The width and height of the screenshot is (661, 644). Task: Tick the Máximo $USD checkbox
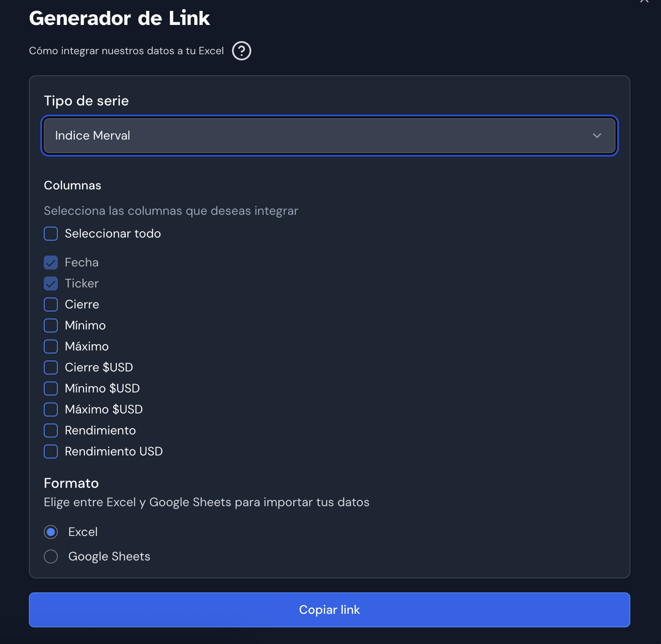(51, 409)
